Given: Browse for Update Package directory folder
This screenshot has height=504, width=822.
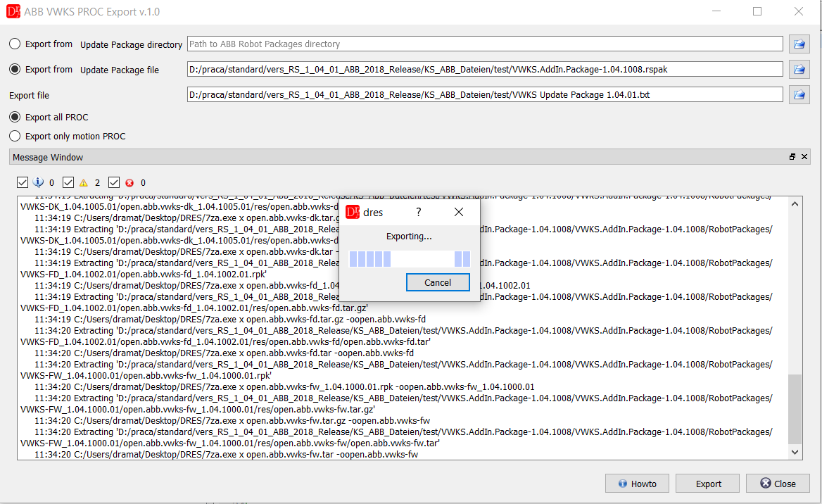Looking at the screenshot, I should 799,44.
